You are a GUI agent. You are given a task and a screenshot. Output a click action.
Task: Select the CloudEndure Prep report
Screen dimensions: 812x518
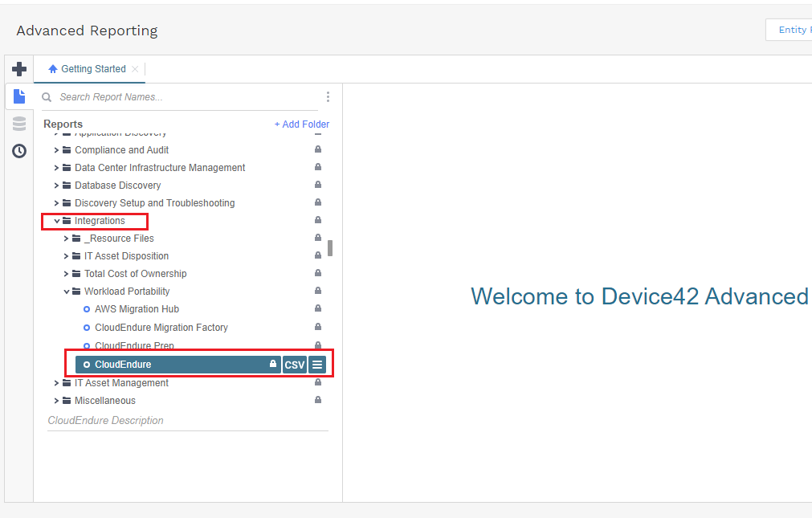coord(134,345)
